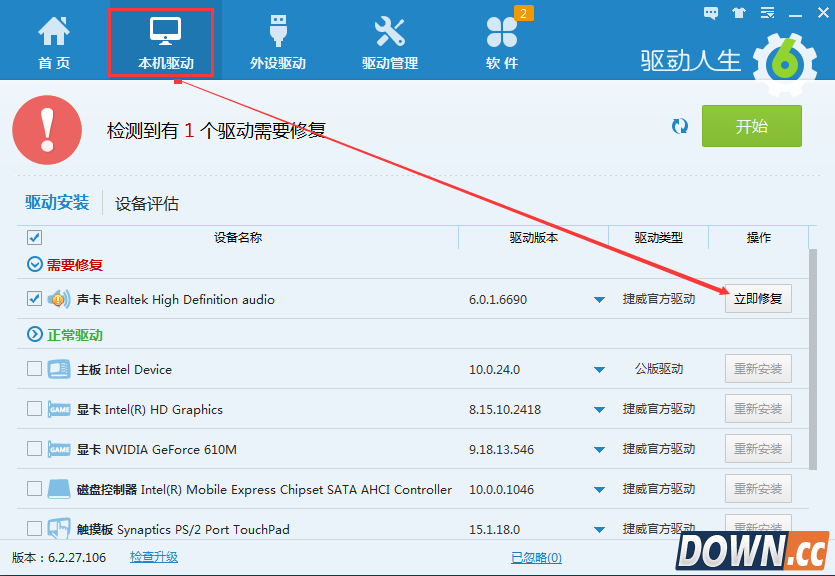Screen dimensions: 835x576
Task: Click 检查升级 to check for updates
Action: [x=153, y=557]
